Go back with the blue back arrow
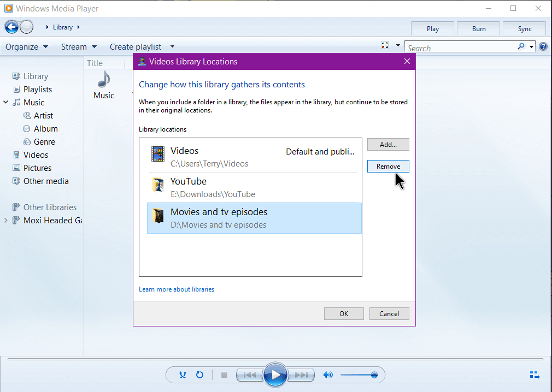 click(x=11, y=27)
